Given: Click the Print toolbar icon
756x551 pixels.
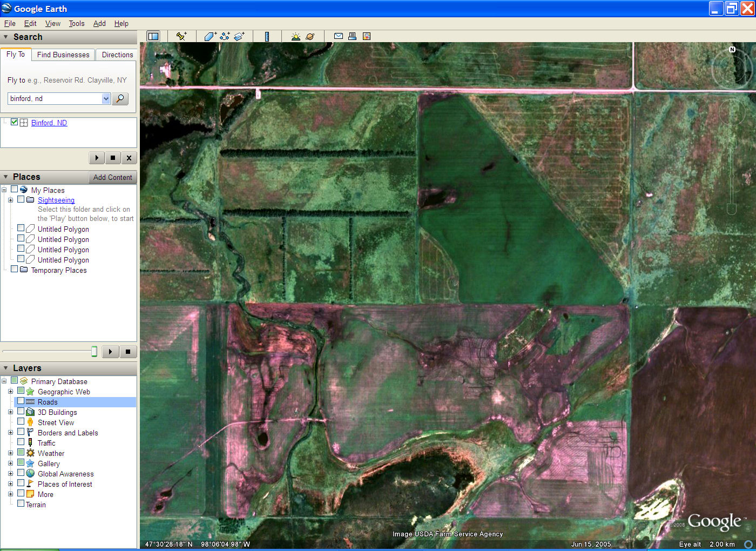Looking at the screenshot, I should click(x=352, y=36).
